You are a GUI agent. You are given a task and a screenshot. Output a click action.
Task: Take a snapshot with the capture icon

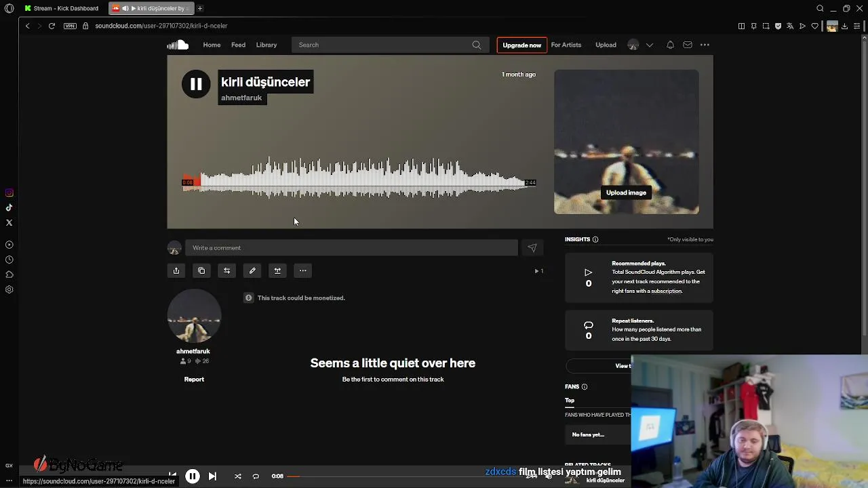pyautogui.click(x=766, y=26)
